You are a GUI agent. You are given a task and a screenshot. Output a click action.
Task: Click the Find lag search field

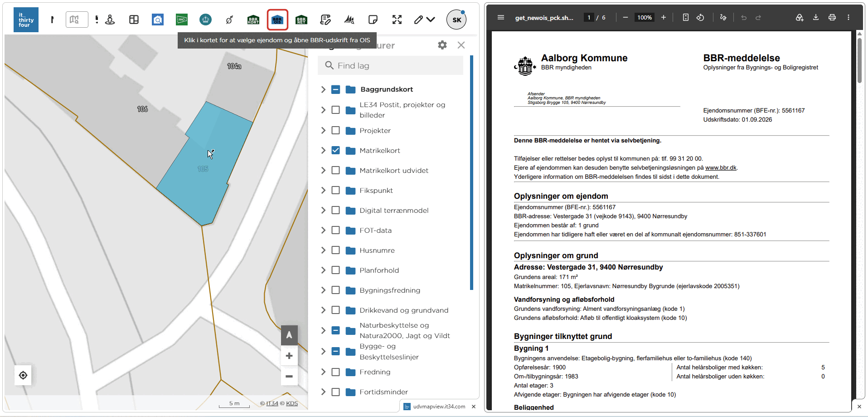(x=390, y=66)
